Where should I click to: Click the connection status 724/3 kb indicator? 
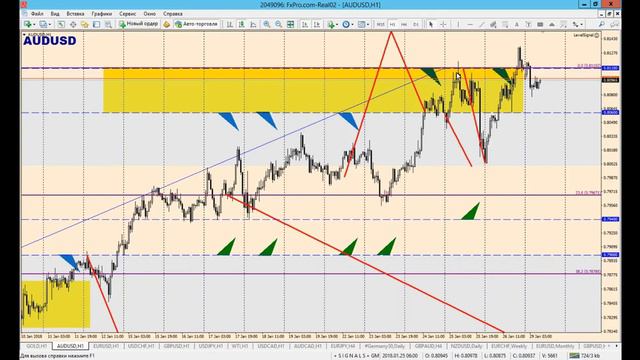(585, 356)
